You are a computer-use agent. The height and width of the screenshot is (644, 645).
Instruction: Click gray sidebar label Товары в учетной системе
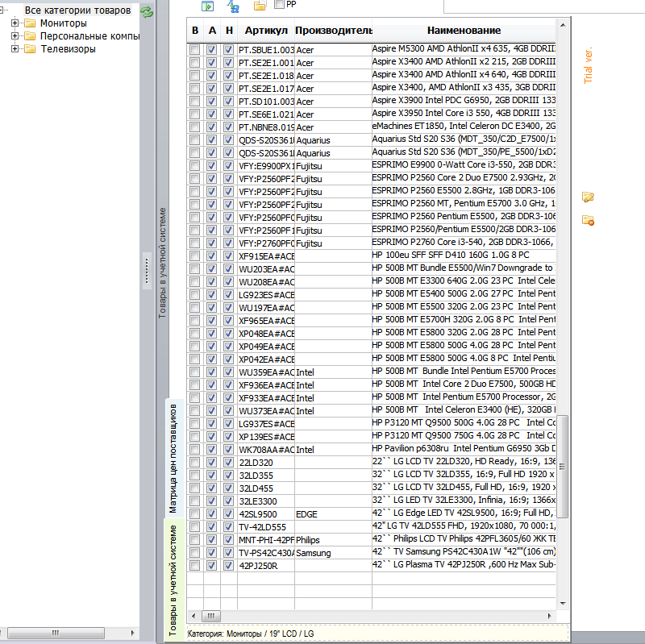point(163,264)
